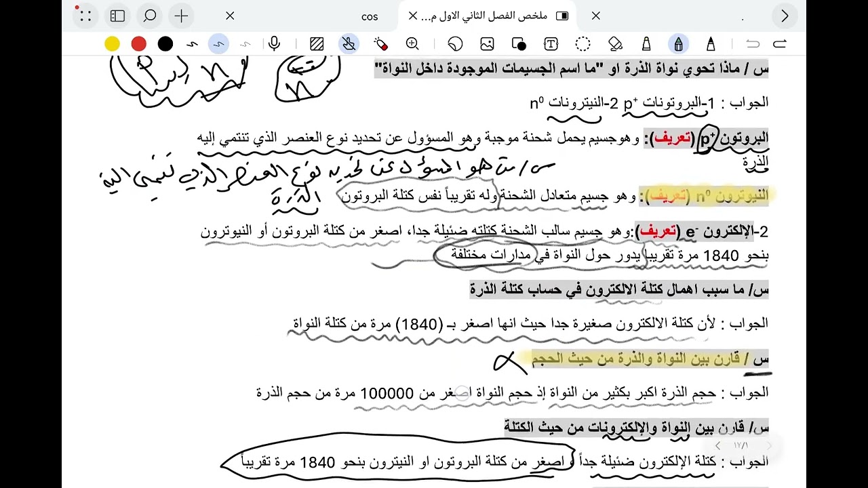Open the search magnifier
The height and width of the screenshot is (488, 868).
(150, 16)
